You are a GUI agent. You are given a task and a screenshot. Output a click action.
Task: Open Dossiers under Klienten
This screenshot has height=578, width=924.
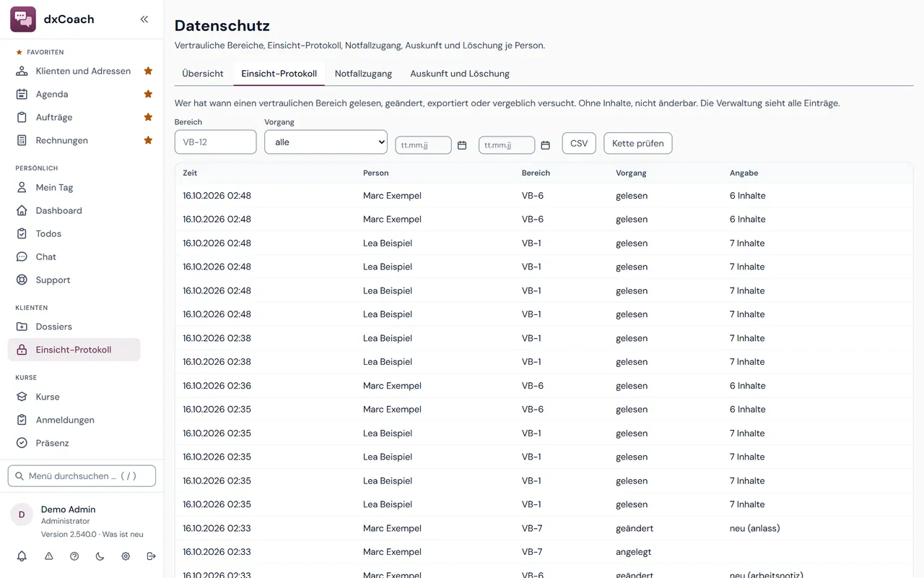(x=74, y=327)
